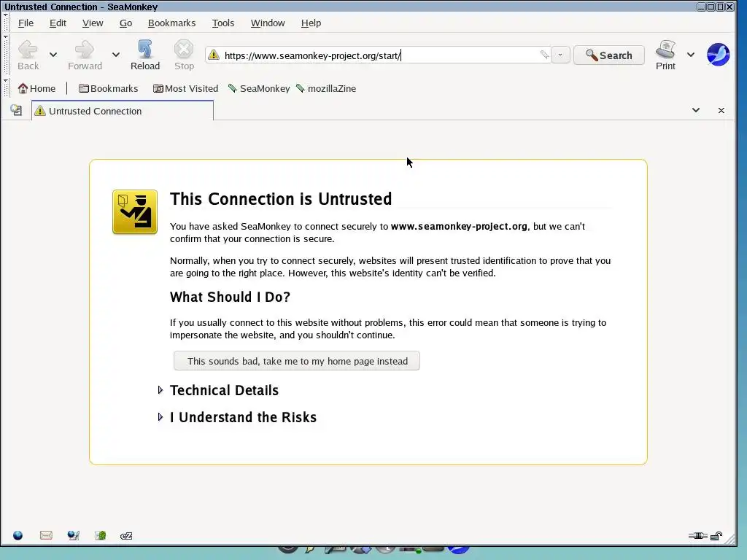This screenshot has width=747, height=560.
Task: Open the list all tabs chevron
Action: [x=695, y=111]
